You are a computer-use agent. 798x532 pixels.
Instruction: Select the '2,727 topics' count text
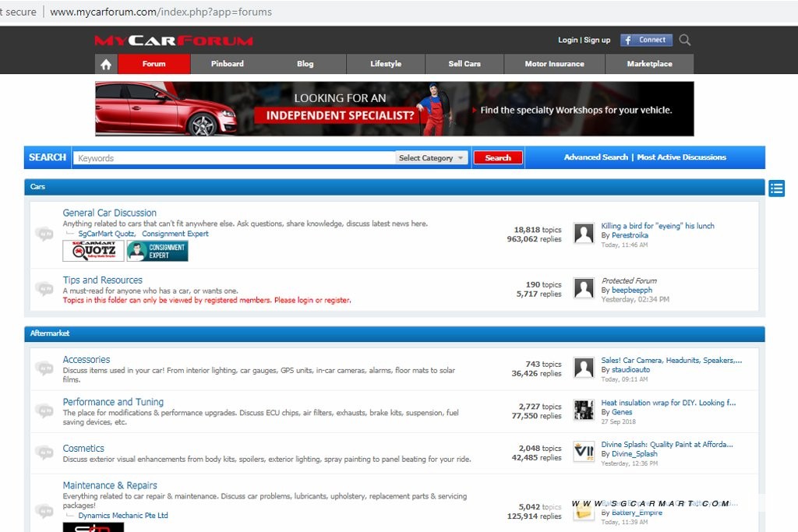click(x=540, y=407)
